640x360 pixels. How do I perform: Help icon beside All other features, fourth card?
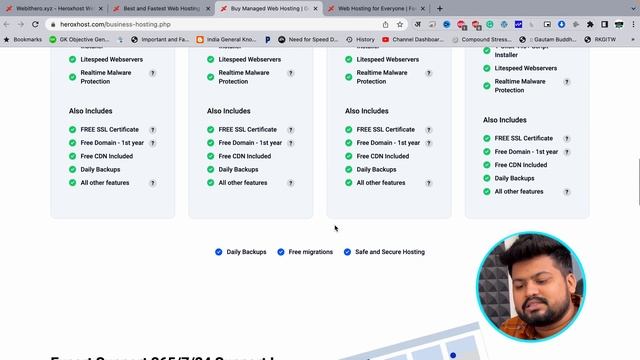[567, 192]
